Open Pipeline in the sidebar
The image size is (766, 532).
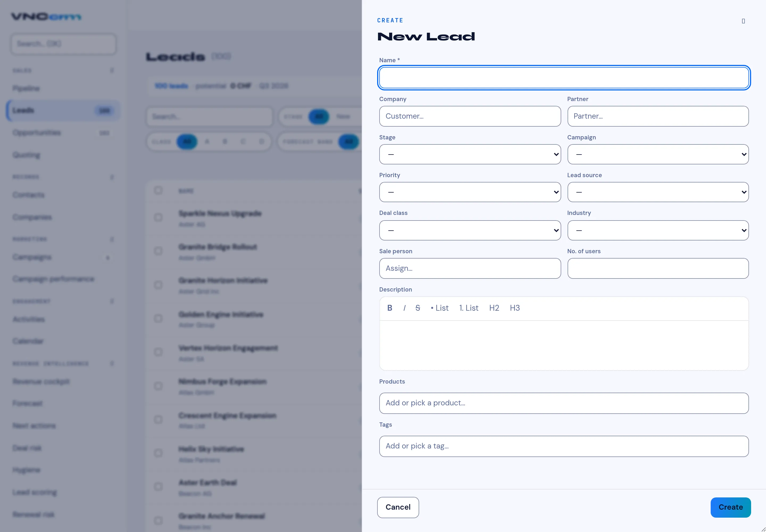[x=63, y=88]
